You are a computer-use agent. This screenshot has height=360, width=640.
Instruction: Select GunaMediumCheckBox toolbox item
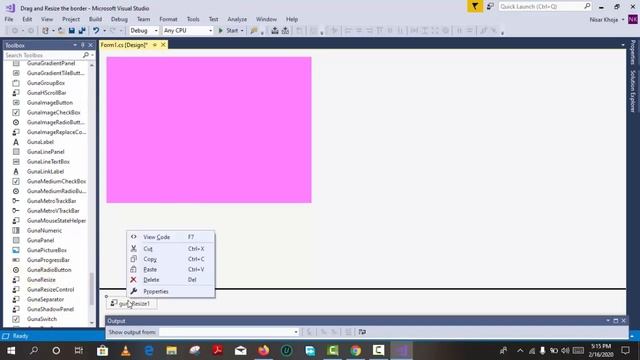[56, 181]
